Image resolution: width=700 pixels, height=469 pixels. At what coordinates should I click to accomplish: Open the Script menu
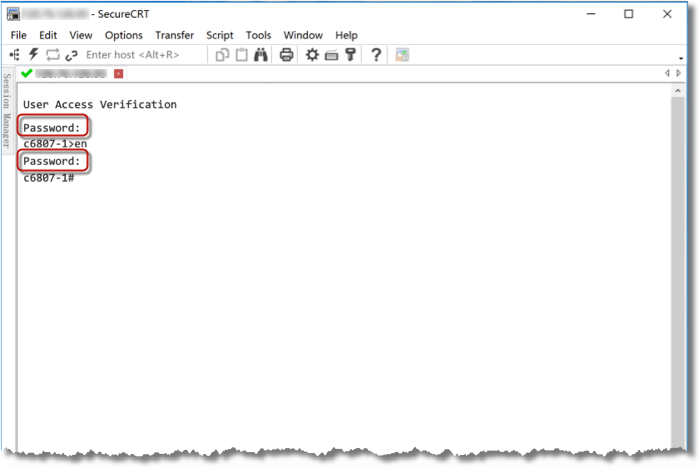[x=220, y=35]
